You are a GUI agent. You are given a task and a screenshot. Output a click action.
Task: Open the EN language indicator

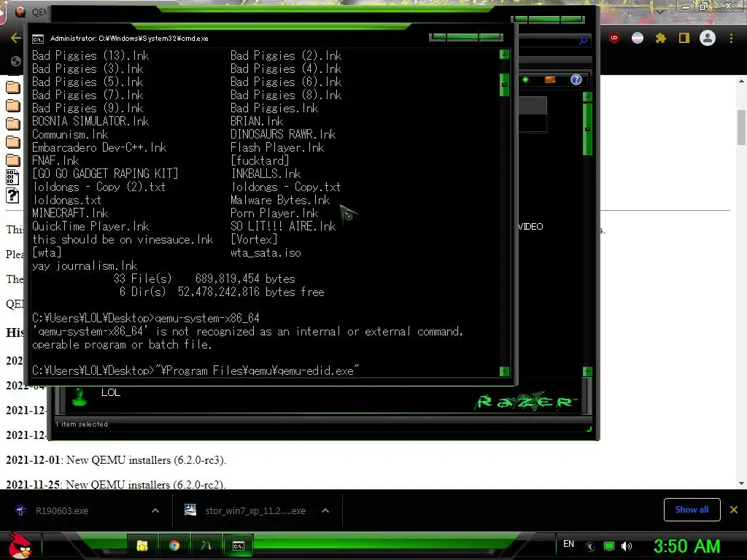point(569,544)
